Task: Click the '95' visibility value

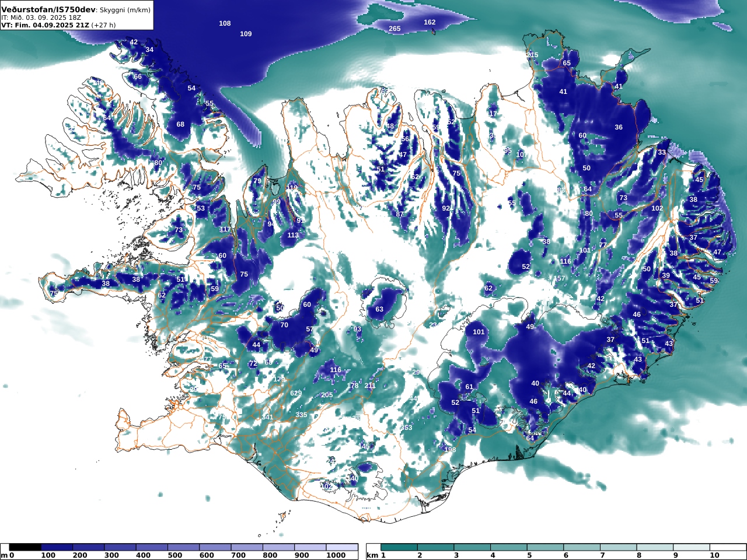Action: [507, 150]
